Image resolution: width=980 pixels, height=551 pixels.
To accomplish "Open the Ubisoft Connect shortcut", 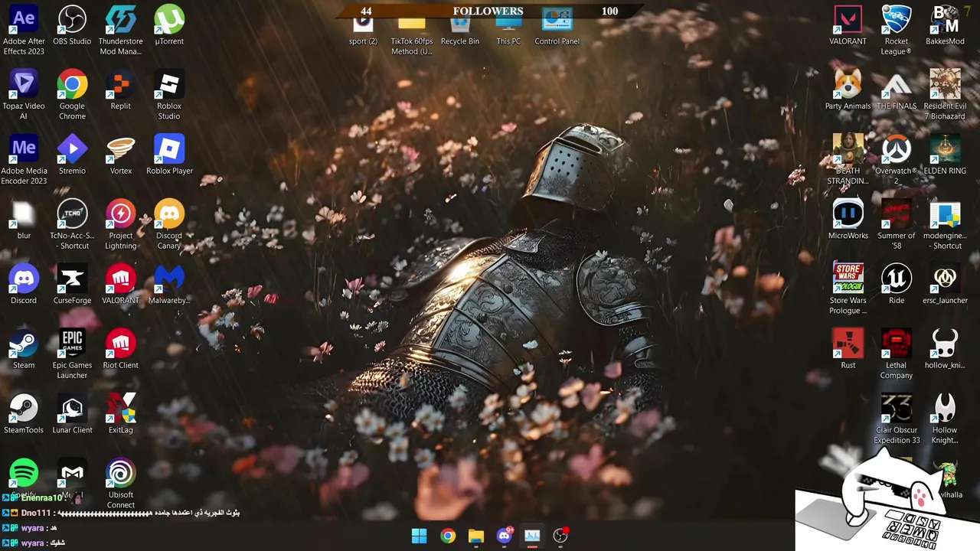I will 120,484.
